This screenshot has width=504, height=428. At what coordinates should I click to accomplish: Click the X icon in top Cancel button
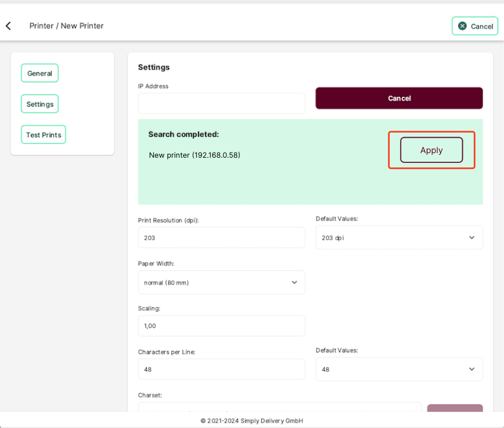click(462, 26)
